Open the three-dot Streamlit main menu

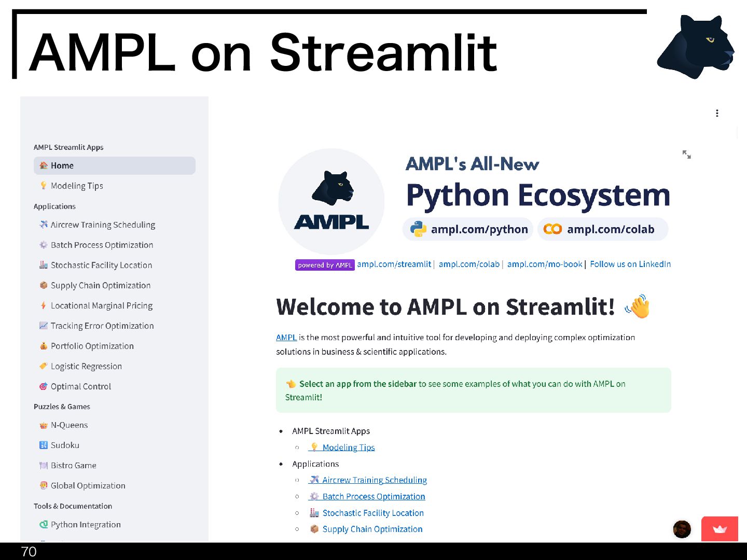717,113
